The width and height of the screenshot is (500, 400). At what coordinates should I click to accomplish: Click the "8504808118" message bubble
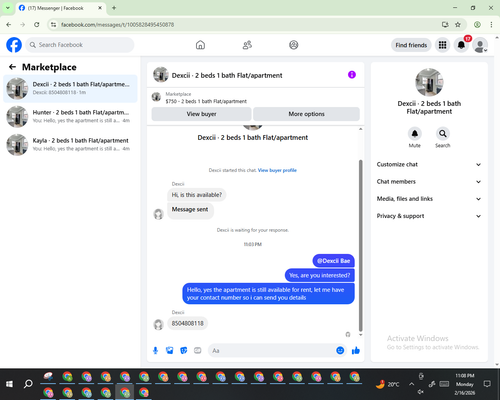pos(187,323)
